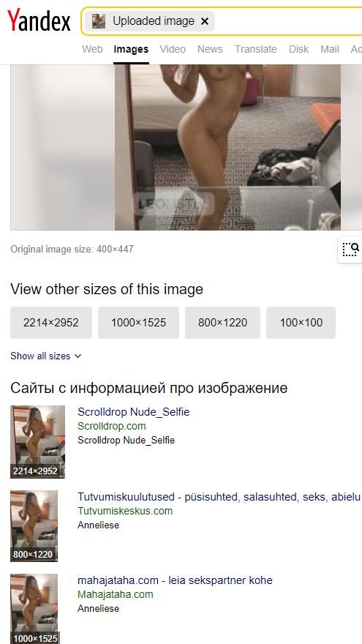The image size is (362, 644).
Task: Remove the Uploaded image chip with X
Action: click(x=204, y=21)
